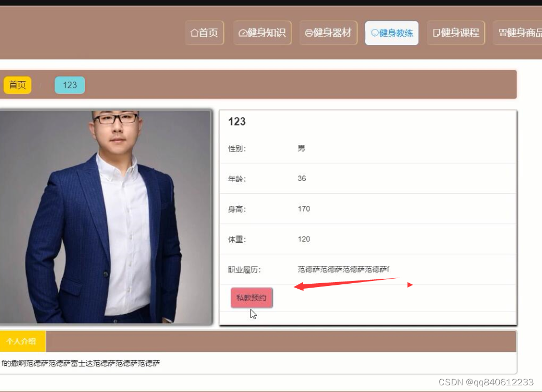Viewport: 542px width, 392px height.
Task: Open the yellow 首页 breadcrumb link
Action: [x=17, y=84]
